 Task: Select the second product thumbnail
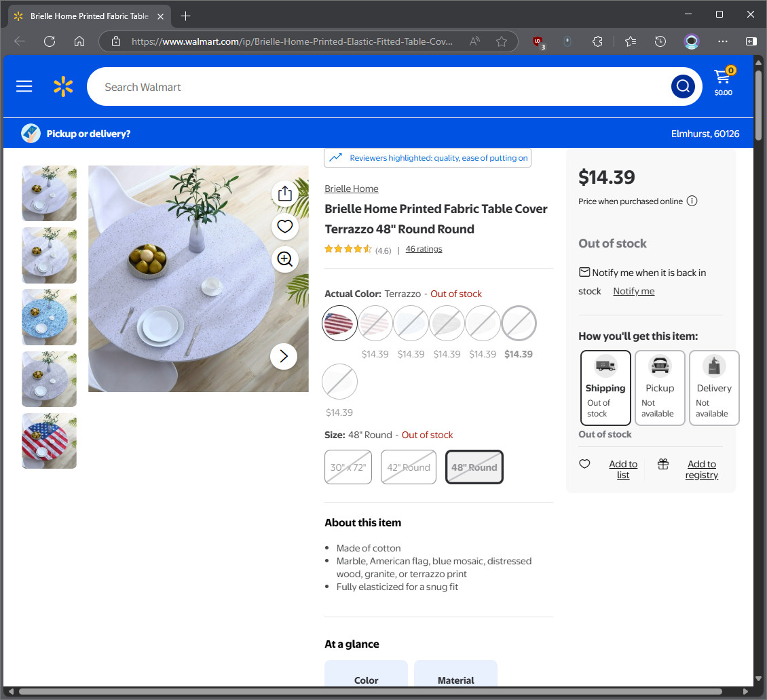[49, 255]
